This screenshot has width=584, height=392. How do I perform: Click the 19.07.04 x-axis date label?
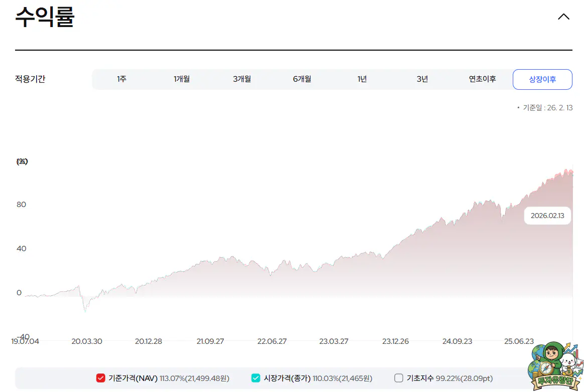click(25, 341)
